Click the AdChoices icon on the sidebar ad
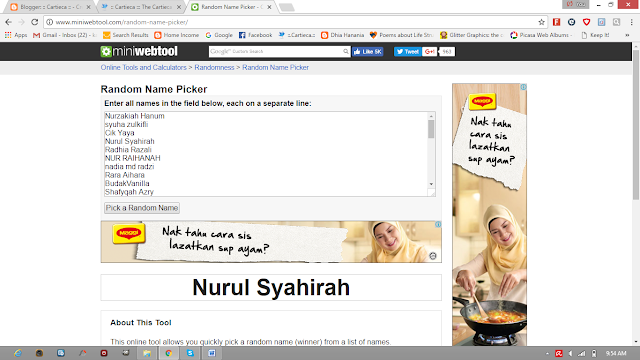This screenshot has height=360, width=640. 523,87
